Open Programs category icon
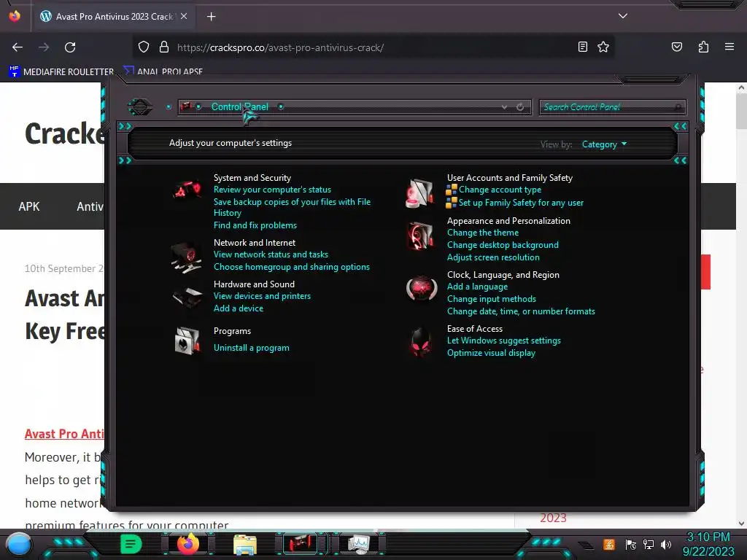 187,341
